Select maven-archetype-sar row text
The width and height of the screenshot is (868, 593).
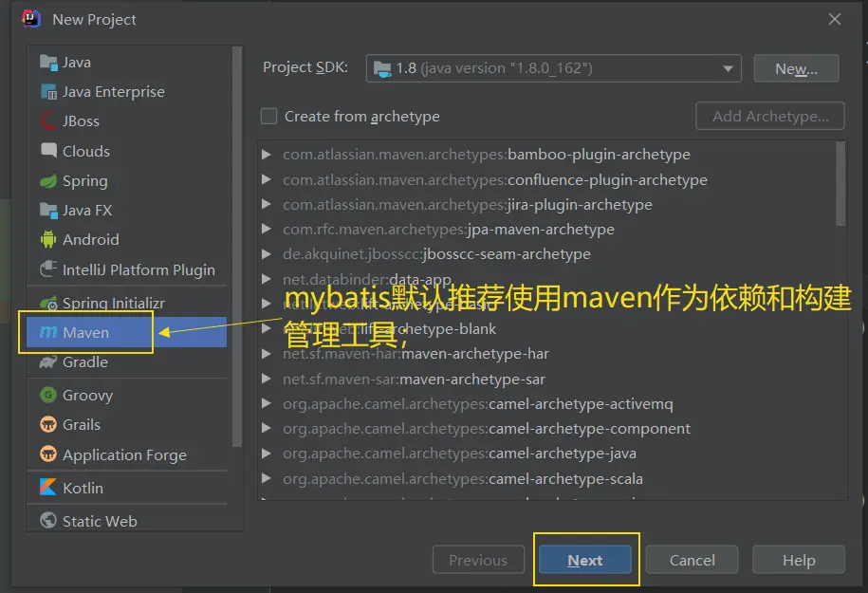click(x=414, y=379)
